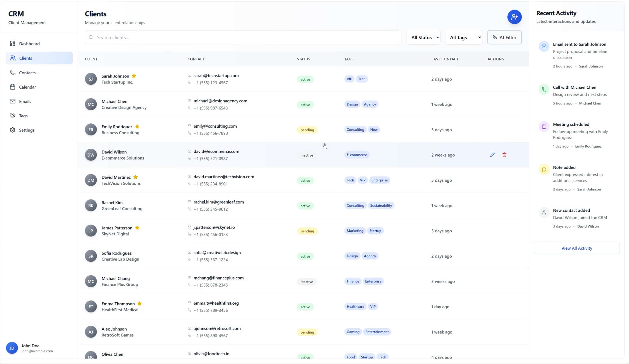Unstar Emily Rodriguez as a favorite
This screenshot has width=629, height=364.
point(137,127)
